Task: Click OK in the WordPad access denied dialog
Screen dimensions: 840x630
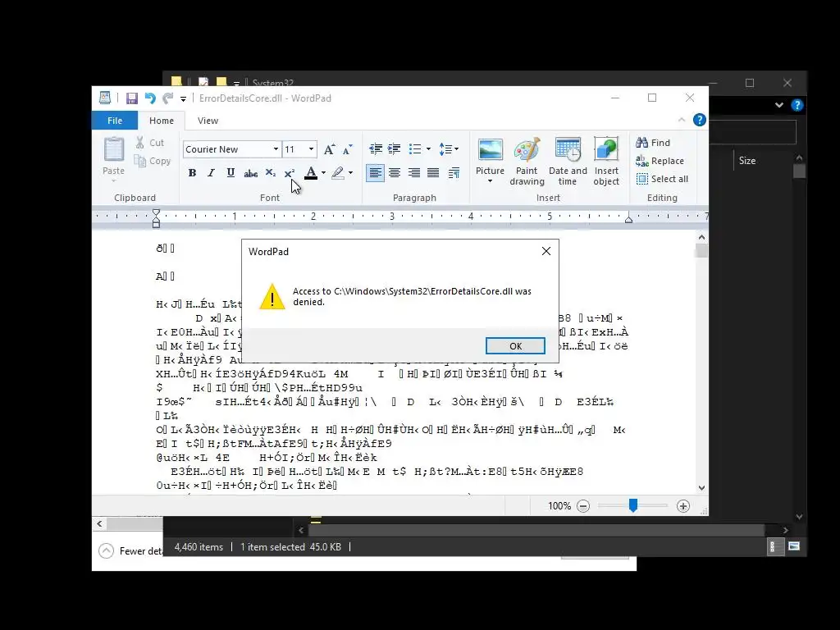Action: tap(515, 346)
